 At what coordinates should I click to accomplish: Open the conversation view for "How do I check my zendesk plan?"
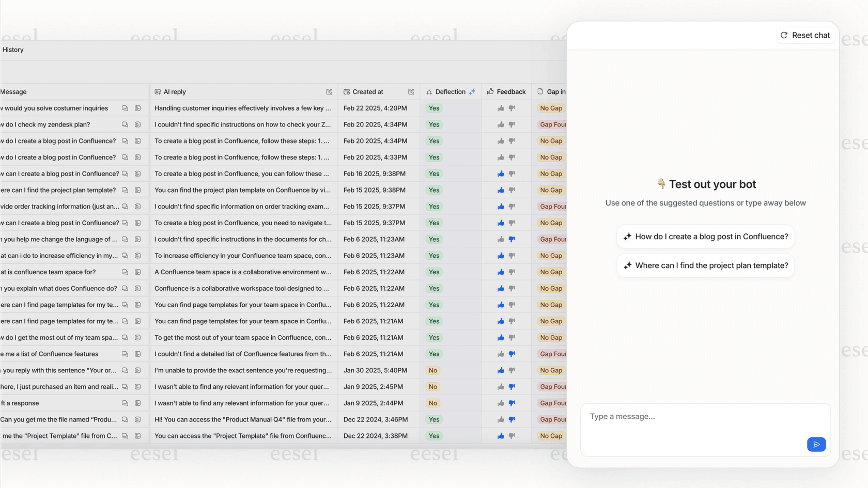click(x=125, y=124)
